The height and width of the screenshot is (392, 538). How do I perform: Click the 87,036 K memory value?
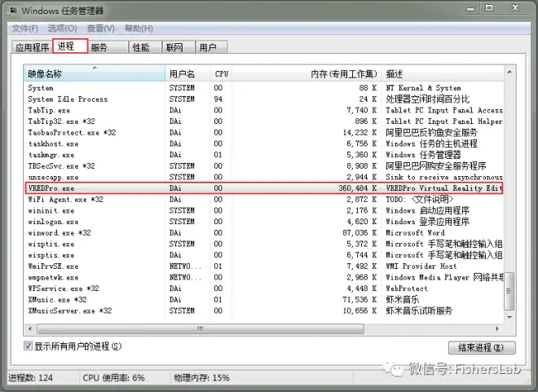click(359, 233)
